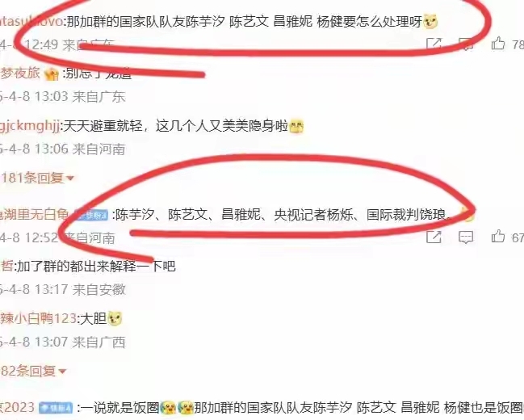
Task: Open profile of user 梦夜旅
Action: [20, 73]
